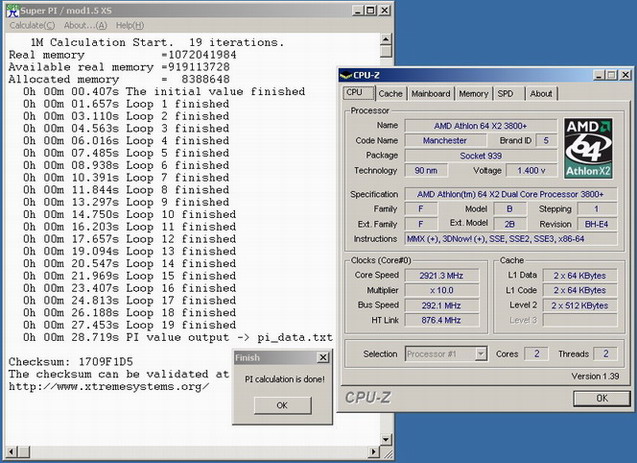Click the Socket 939 package value
The image size is (637, 463).
tap(481, 156)
